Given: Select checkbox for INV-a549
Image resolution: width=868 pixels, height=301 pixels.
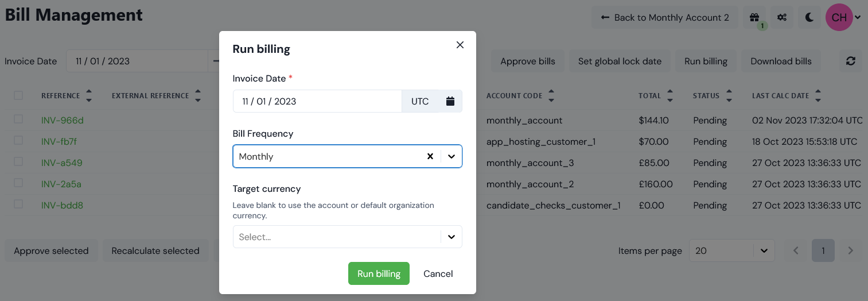Looking at the screenshot, I should pos(18,161).
